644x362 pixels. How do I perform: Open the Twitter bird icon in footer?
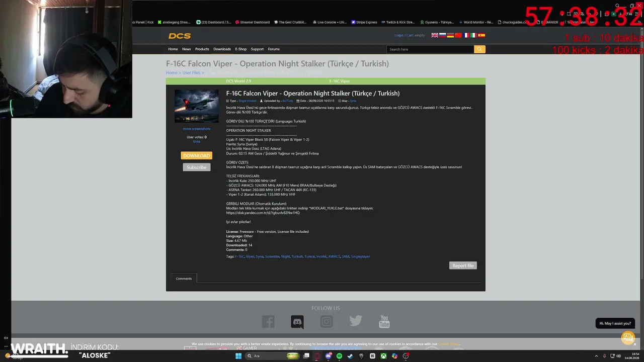click(x=356, y=321)
